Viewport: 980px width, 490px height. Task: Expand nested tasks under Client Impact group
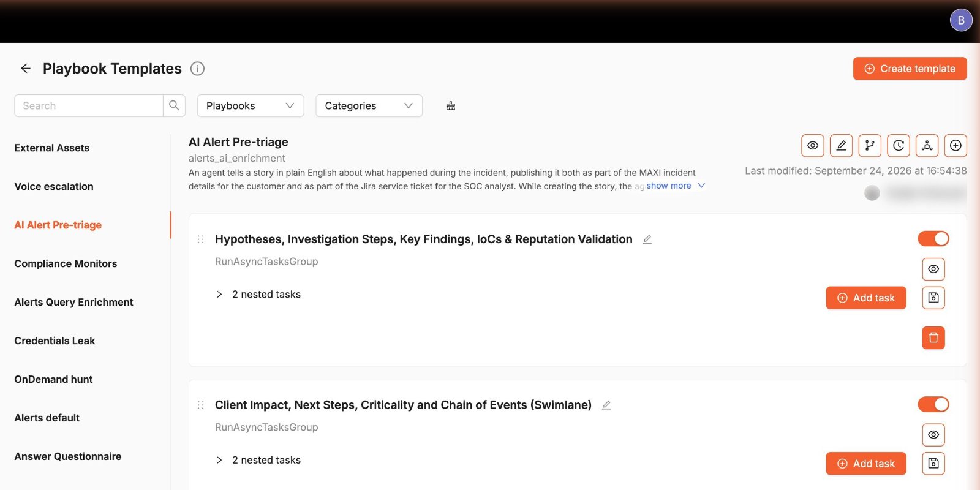tap(219, 460)
